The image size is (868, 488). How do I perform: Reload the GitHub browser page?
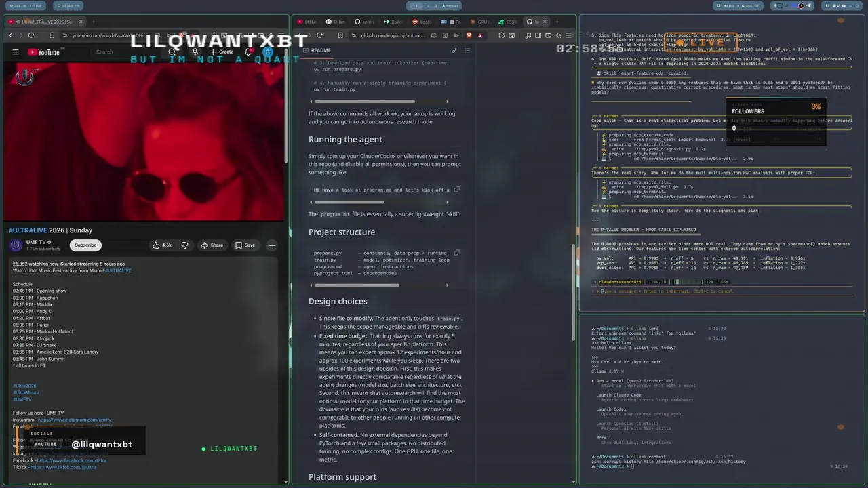point(320,35)
